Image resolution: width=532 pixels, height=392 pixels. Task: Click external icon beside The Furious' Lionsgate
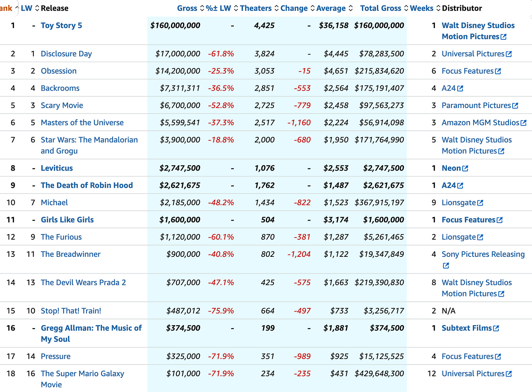point(480,237)
